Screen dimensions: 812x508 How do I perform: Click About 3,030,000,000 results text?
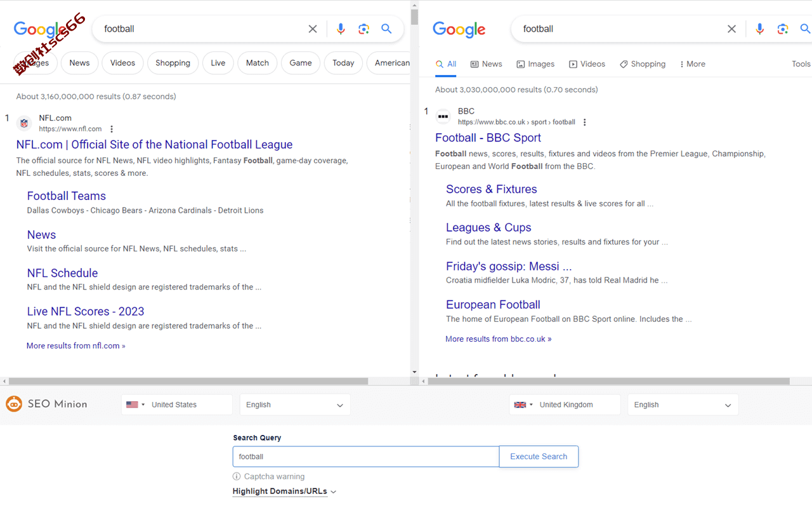pos(516,90)
